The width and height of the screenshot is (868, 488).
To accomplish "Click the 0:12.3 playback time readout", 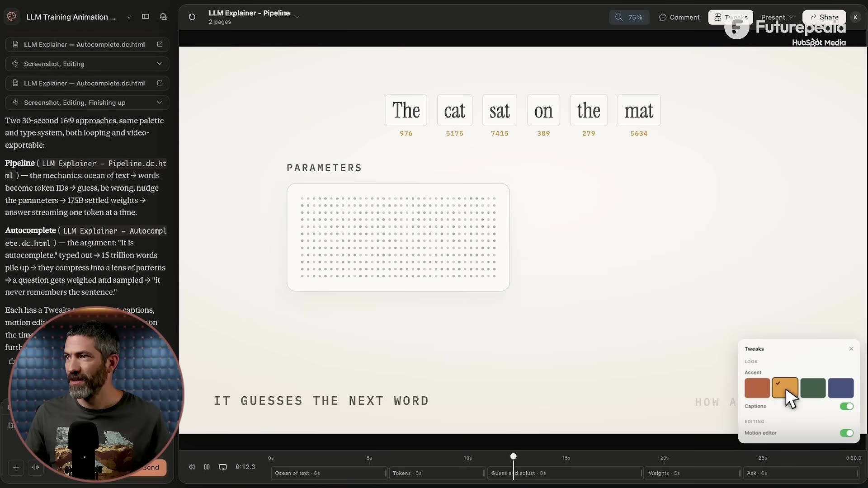I will [245, 467].
